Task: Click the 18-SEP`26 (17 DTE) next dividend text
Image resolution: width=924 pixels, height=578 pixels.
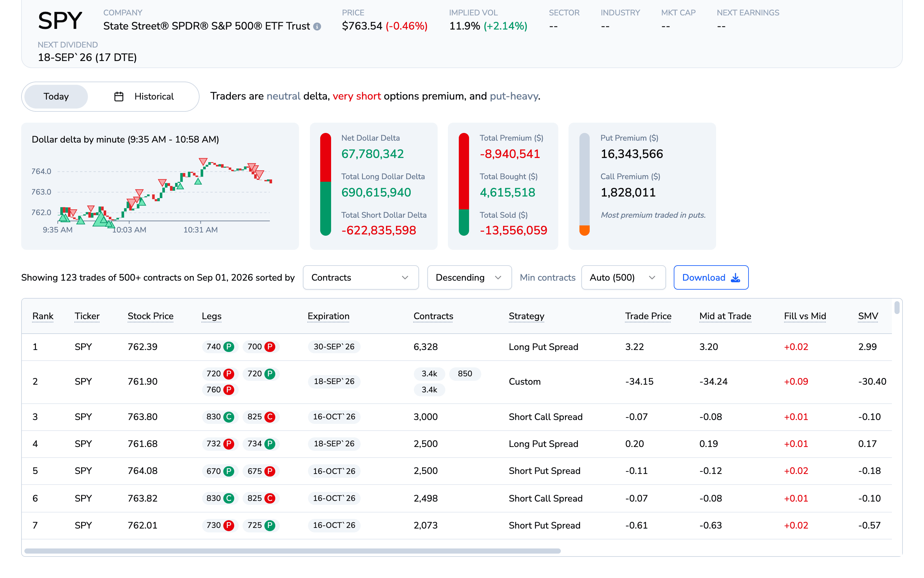Action: click(87, 57)
